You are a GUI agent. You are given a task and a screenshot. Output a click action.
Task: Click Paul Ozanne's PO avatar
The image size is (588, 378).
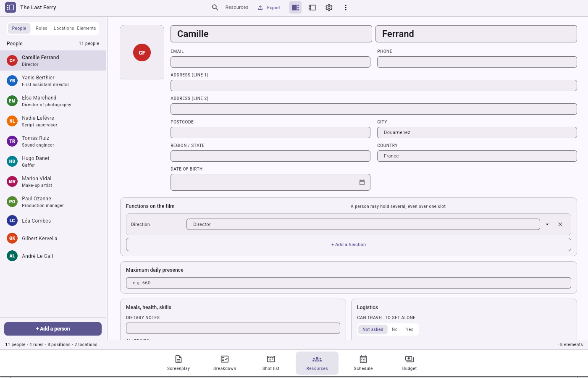click(12, 202)
